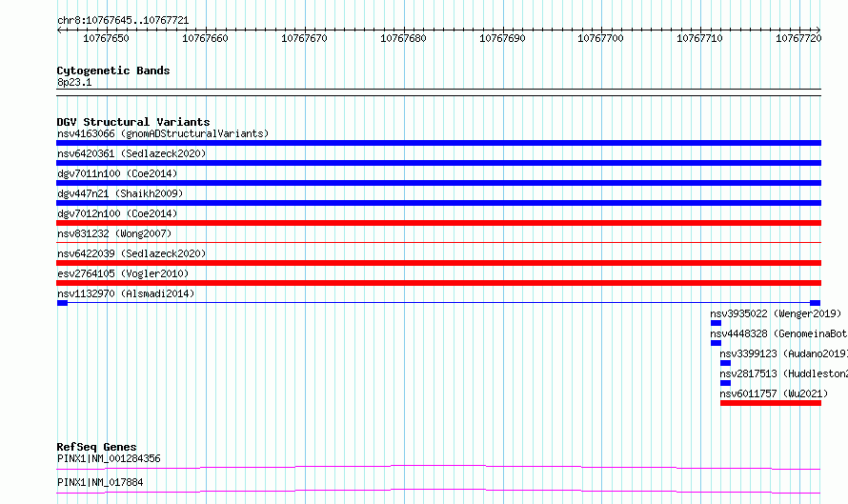Click the red bar under dgv7012n100

pos(438,223)
